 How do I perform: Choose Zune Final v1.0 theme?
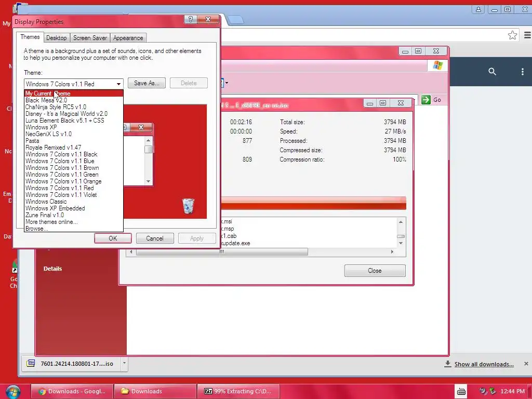tap(74, 215)
